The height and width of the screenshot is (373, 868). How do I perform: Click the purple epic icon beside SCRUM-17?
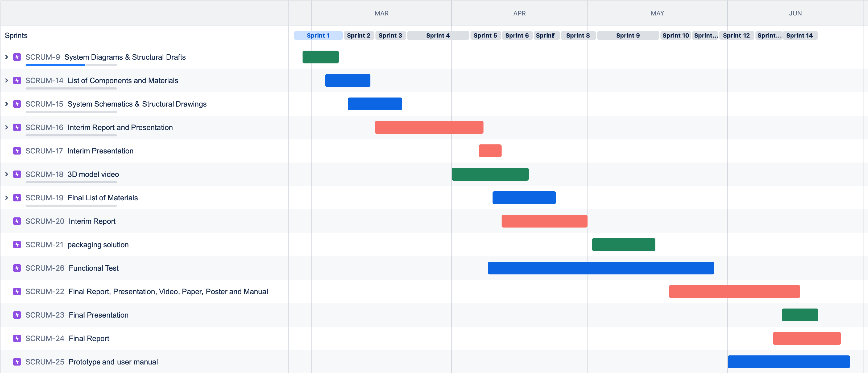[17, 151]
